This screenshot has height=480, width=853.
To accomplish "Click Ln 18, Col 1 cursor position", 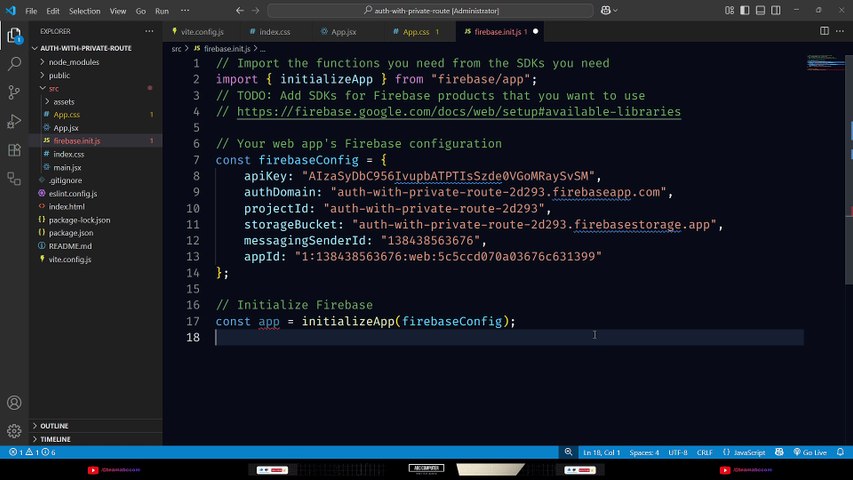I will 601,452.
